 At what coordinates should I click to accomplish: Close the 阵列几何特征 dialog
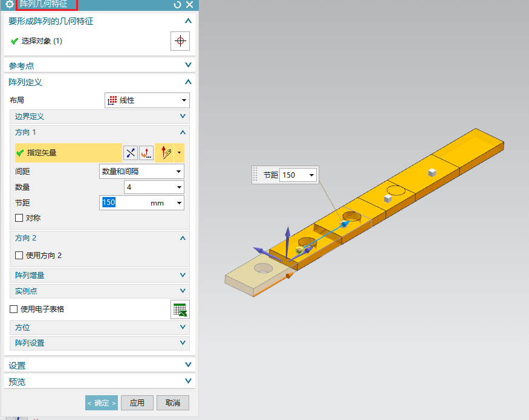[x=190, y=4]
